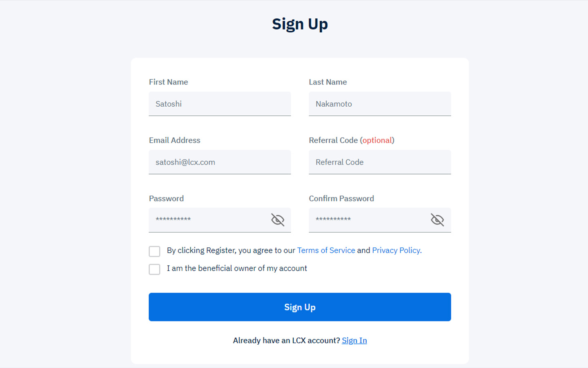Focus the First Name input box
The height and width of the screenshot is (368, 588).
(220, 104)
